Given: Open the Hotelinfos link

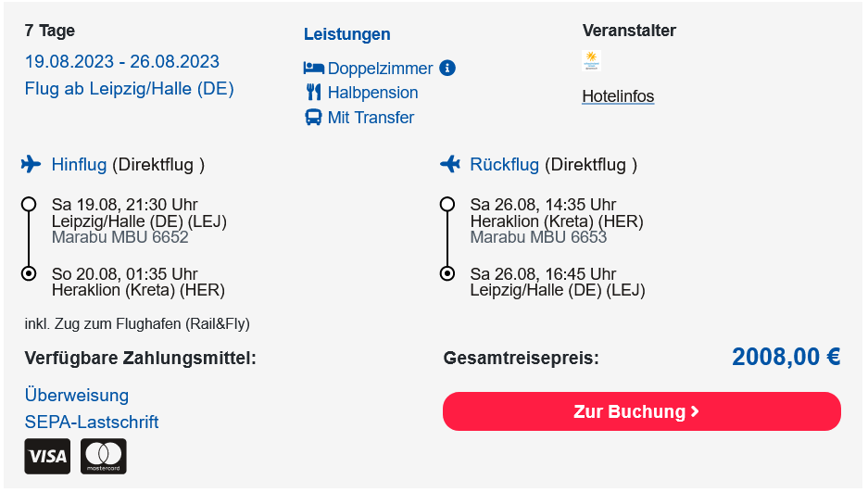Looking at the screenshot, I should point(618,96).
